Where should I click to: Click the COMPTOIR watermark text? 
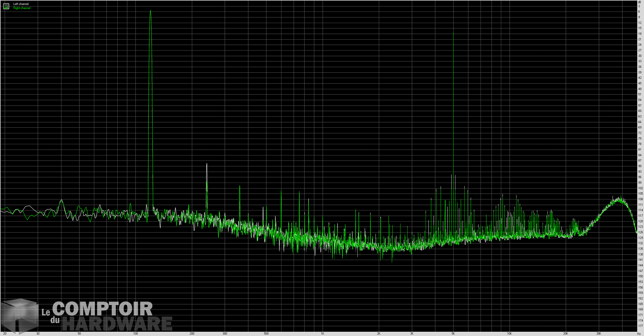click(x=102, y=309)
